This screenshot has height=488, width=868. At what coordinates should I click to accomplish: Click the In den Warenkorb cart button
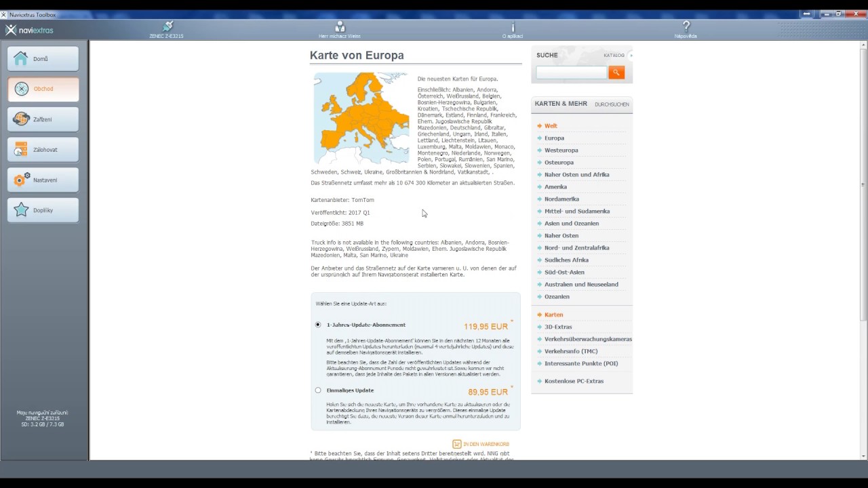click(x=481, y=444)
